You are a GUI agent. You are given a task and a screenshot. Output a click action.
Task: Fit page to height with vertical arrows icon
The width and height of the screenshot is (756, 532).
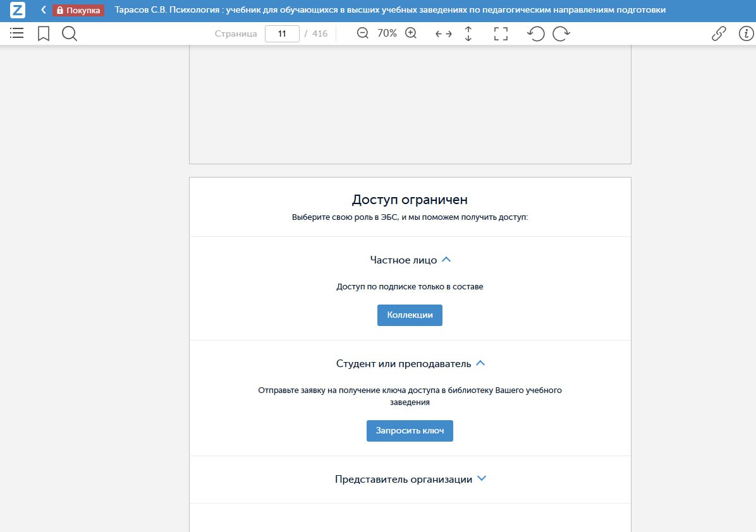[x=468, y=34]
